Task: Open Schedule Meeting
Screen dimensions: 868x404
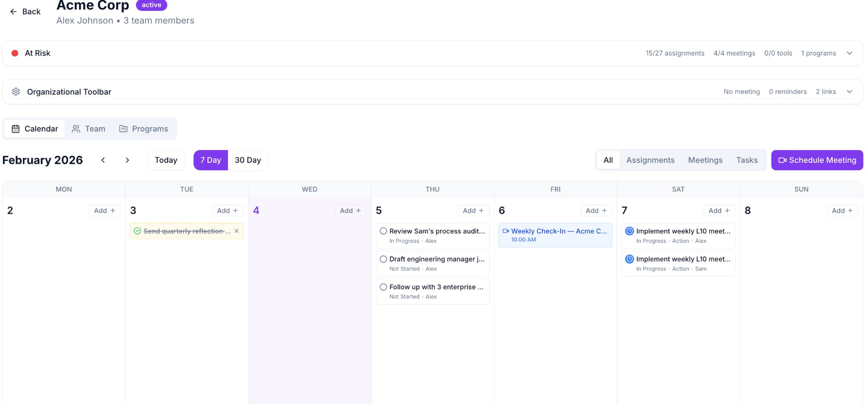Action: 817,160
